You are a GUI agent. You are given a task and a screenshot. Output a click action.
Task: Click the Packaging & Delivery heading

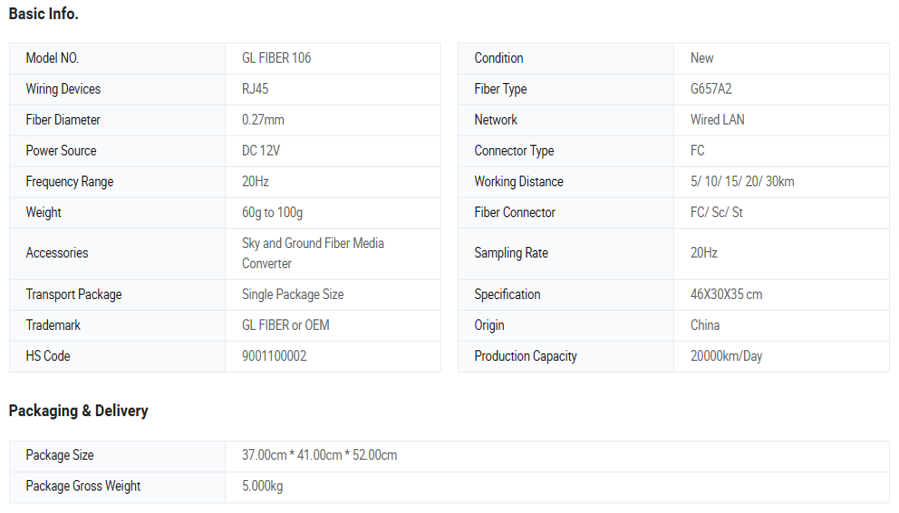[78, 411]
